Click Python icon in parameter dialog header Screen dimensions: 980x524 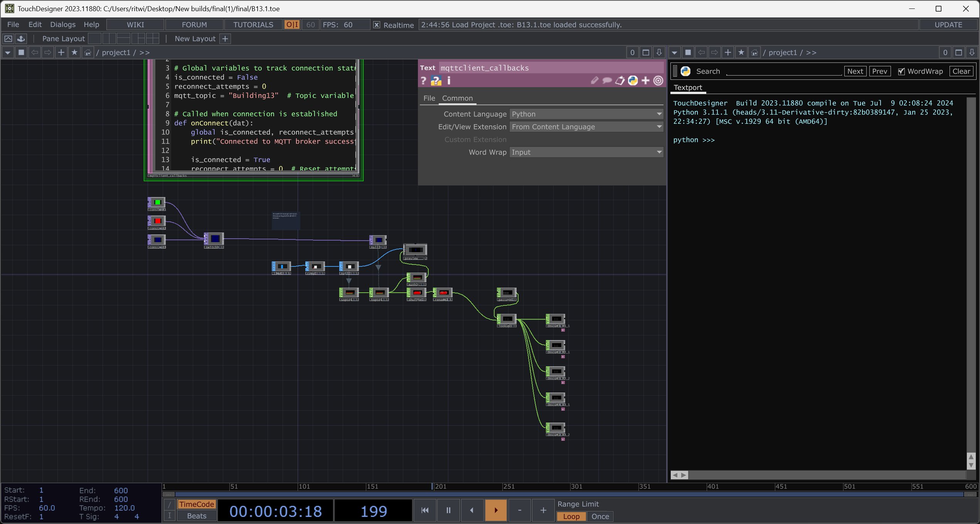click(x=633, y=81)
